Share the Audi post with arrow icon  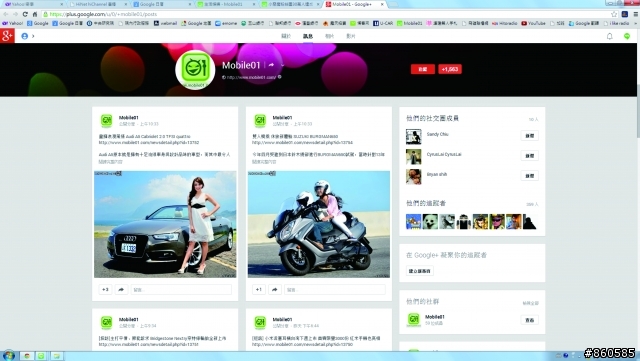click(x=121, y=290)
